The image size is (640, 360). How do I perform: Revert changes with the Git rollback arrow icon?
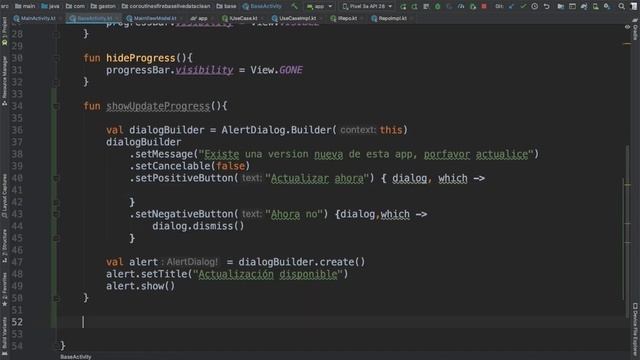pyautogui.click(x=547, y=6)
